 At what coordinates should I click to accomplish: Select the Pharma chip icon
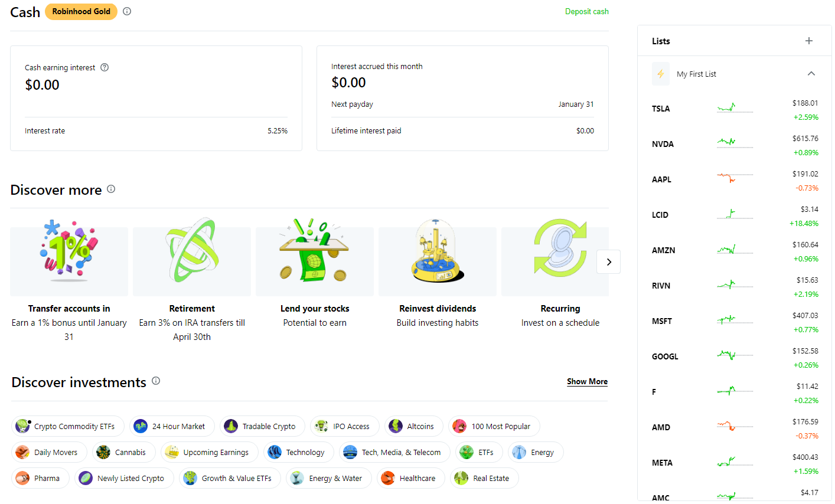point(22,478)
